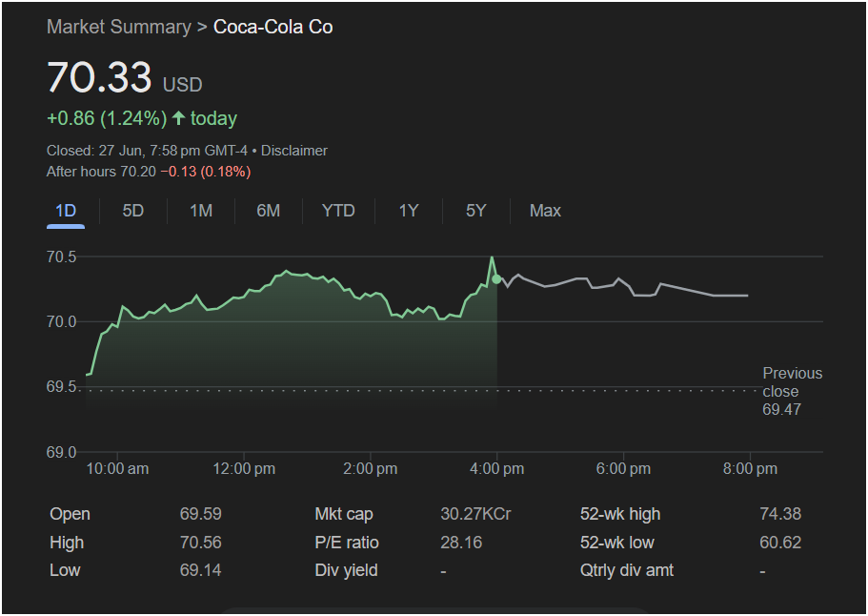The width and height of the screenshot is (868, 616).
Task: Click the Qtrly div amt label
Action: click(x=627, y=570)
